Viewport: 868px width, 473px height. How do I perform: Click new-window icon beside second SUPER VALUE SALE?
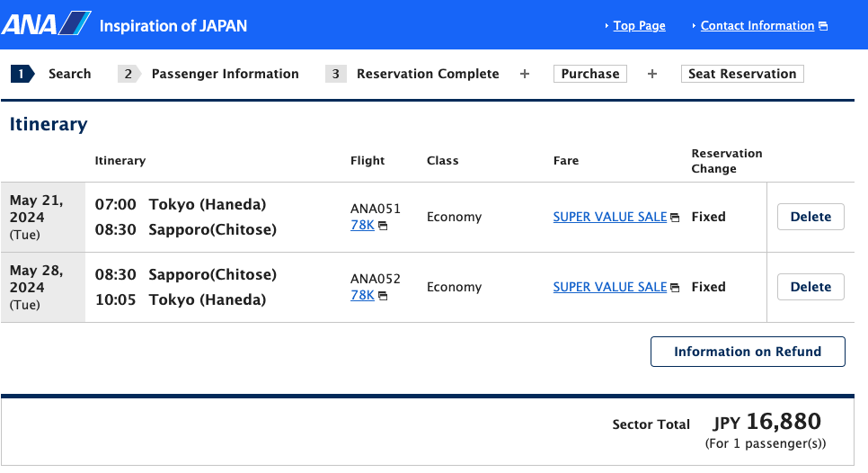674,288
